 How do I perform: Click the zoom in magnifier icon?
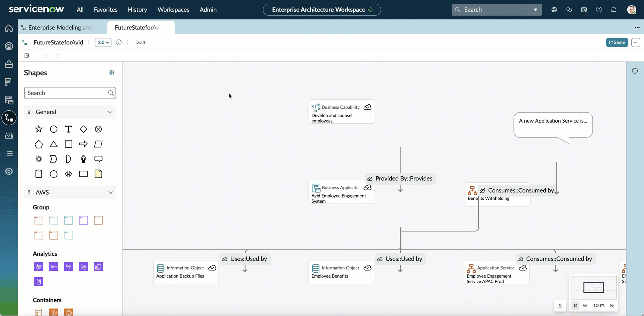pos(612,306)
